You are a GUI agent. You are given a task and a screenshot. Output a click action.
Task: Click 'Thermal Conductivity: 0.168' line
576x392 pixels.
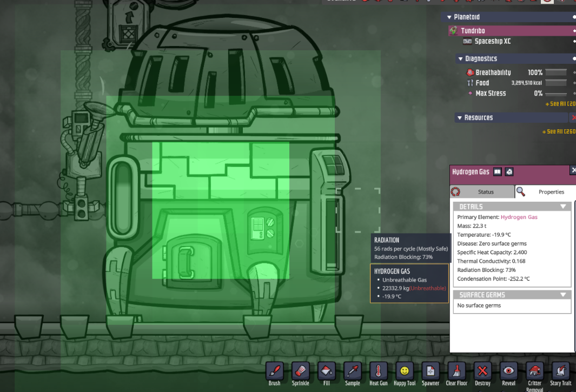(x=491, y=261)
